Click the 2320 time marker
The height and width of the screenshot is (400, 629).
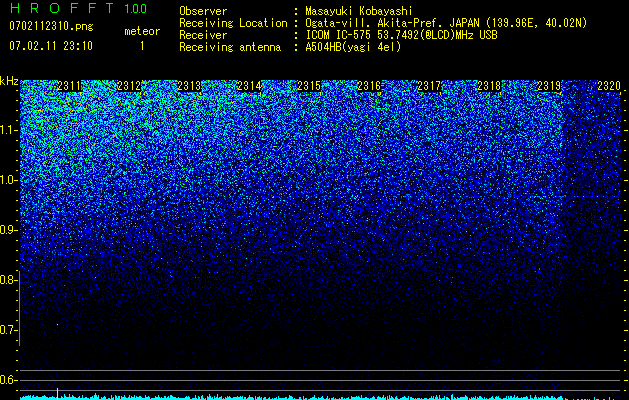(x=609, y=86)
